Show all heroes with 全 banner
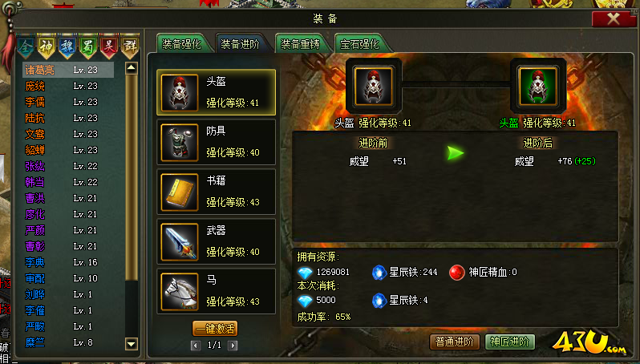This screenshot has height=364, width=640. [25, 47]
